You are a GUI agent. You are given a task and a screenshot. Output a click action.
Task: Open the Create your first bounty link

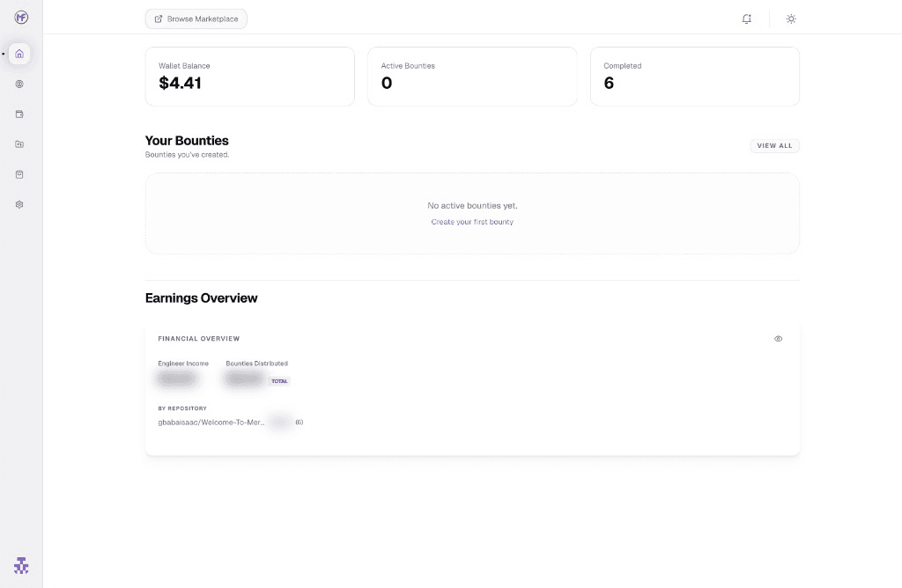click(472, 222)
